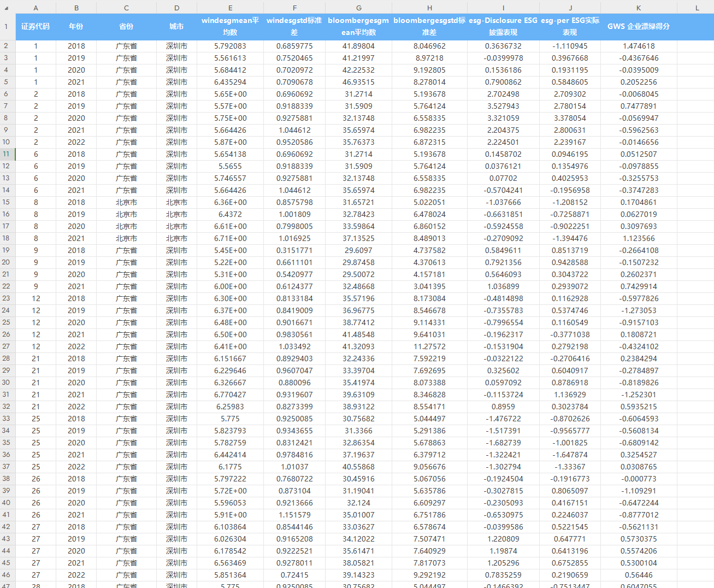
Task: Select column K header
Action: pyautogui.click(x=639, y=8)
